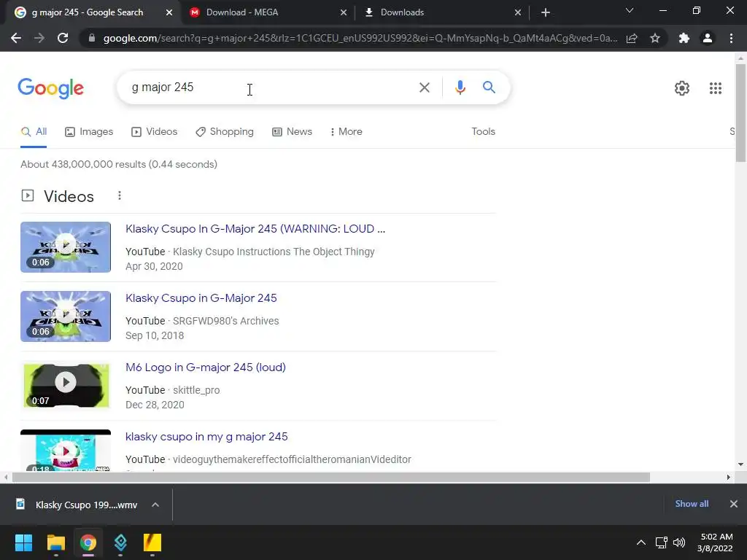Screen dimensions: 747x560
Task: Show hidden system tray icons
Action: 641,542
